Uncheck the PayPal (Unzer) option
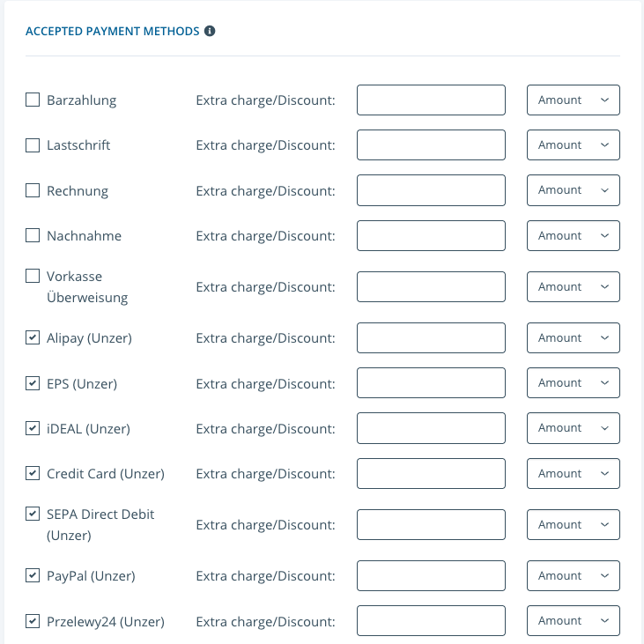The image size is (644, 644). (33, 575)
